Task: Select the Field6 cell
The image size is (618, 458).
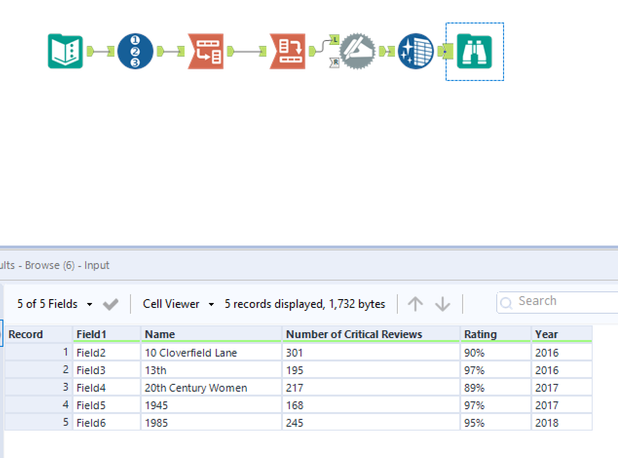Action: coord(107,423)
